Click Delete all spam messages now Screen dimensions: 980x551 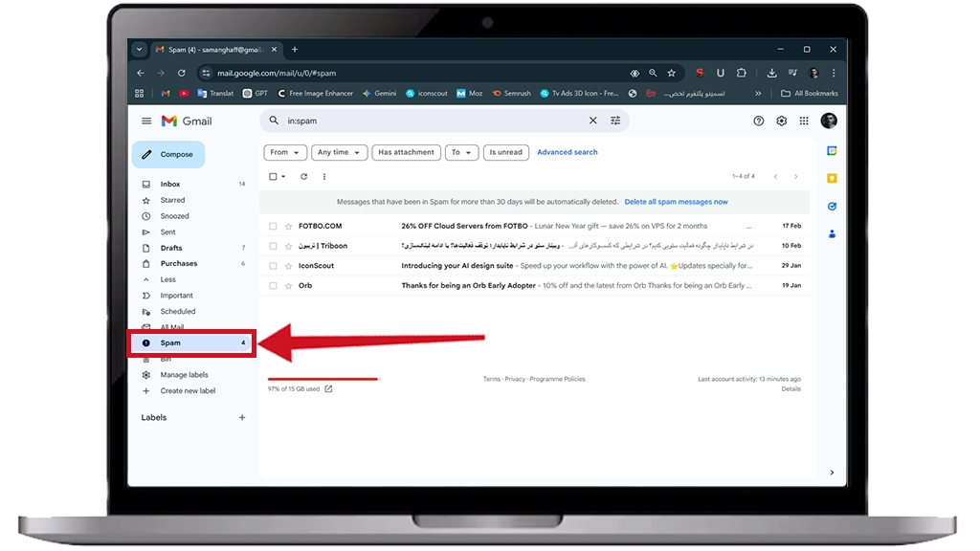(x=676, y=202)
